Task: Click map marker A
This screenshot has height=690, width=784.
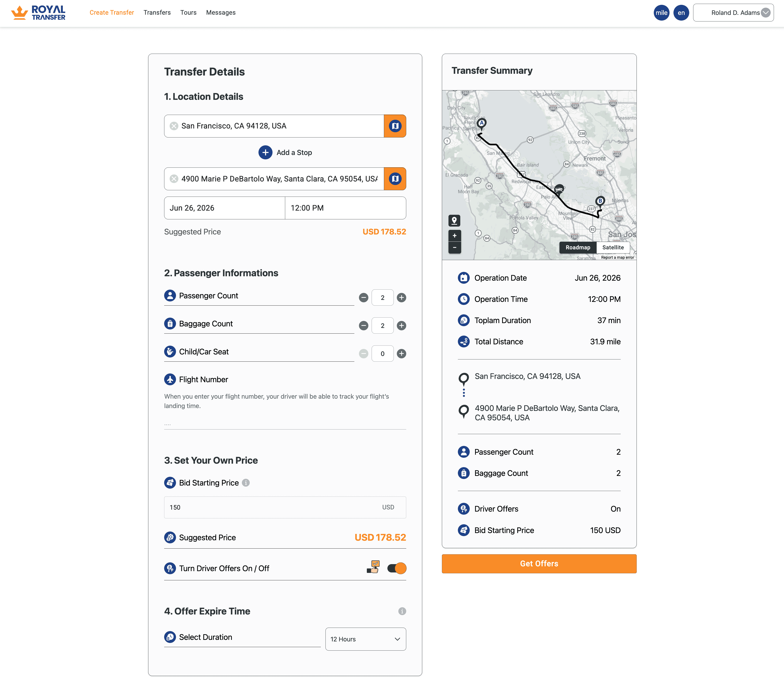Action: pyautogui.click(x=482, y=123)
